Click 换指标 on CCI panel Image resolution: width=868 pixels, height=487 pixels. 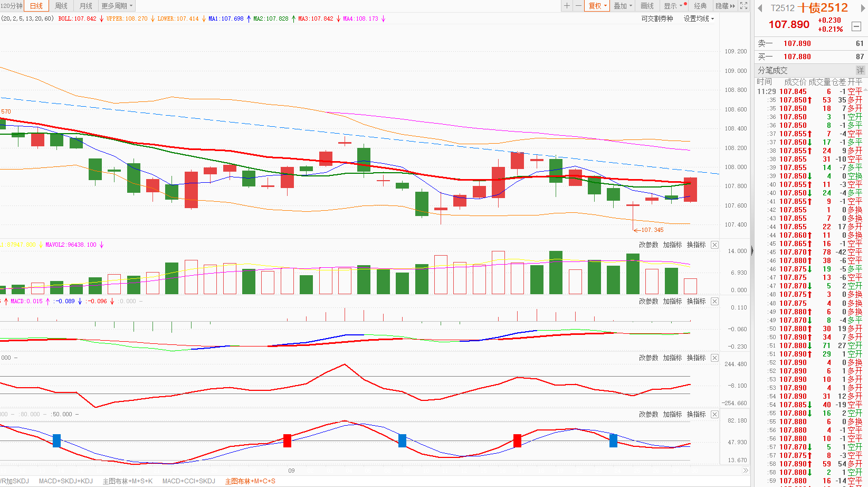click(697, 358)
